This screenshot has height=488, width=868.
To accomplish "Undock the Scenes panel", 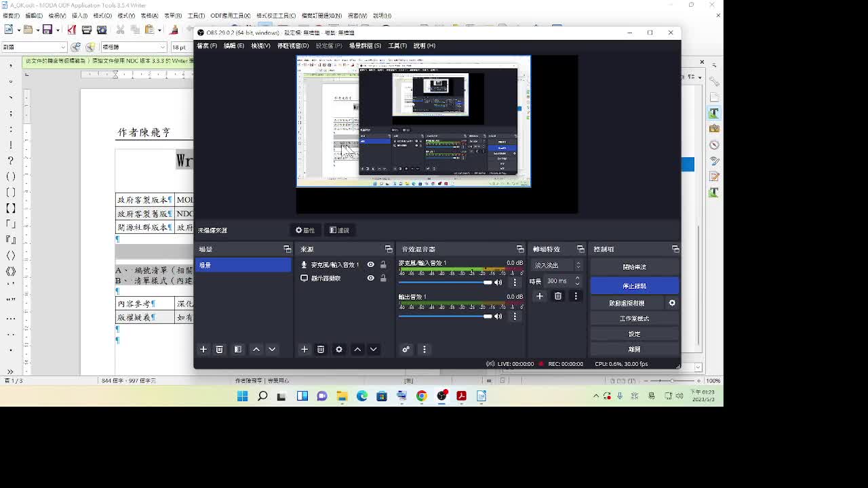I will coord(287,249).
